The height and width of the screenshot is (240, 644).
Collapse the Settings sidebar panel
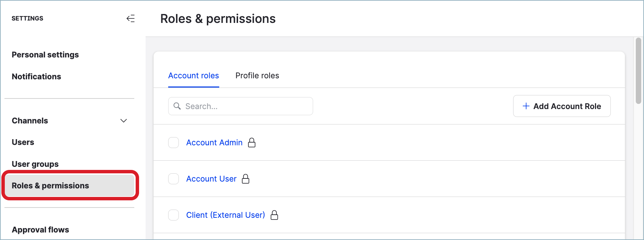(131, 18)
